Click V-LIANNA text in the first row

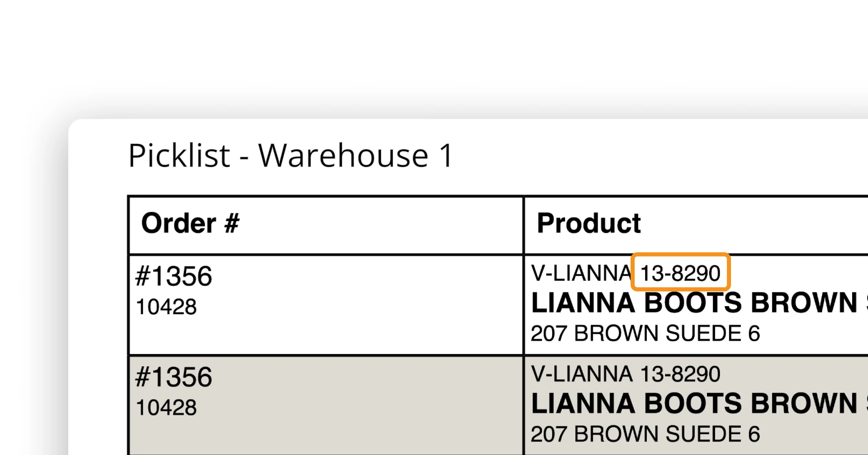click(x=581, y=273)
